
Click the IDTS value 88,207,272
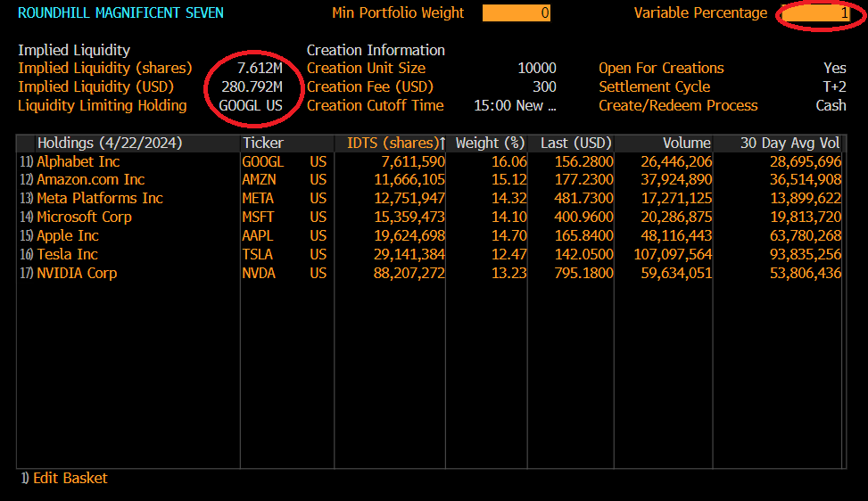click(409, 273)
